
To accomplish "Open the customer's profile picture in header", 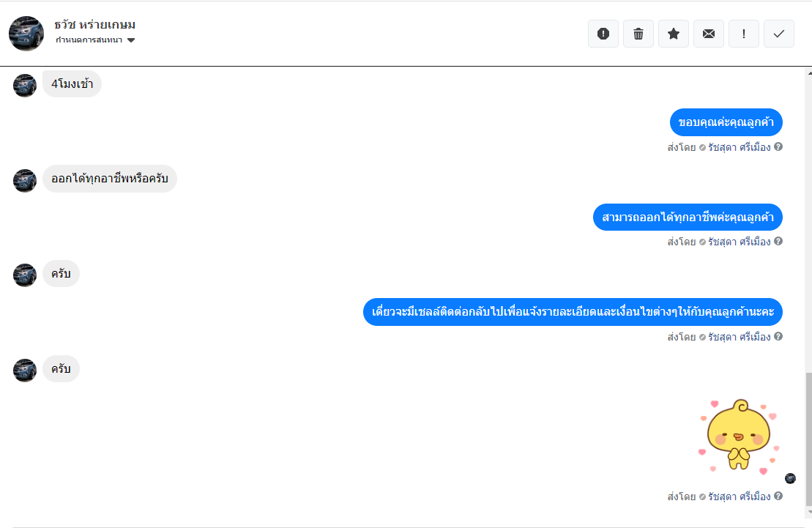I will [26, 34].
